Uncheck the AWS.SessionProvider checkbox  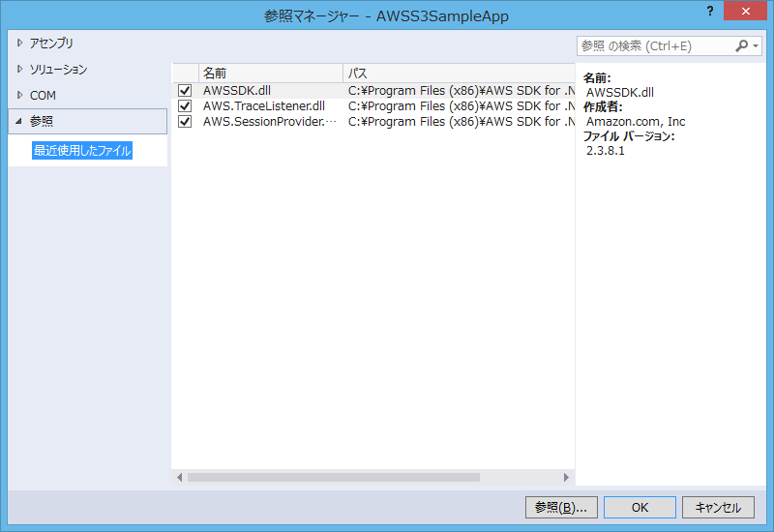click(x=185, y=121)
